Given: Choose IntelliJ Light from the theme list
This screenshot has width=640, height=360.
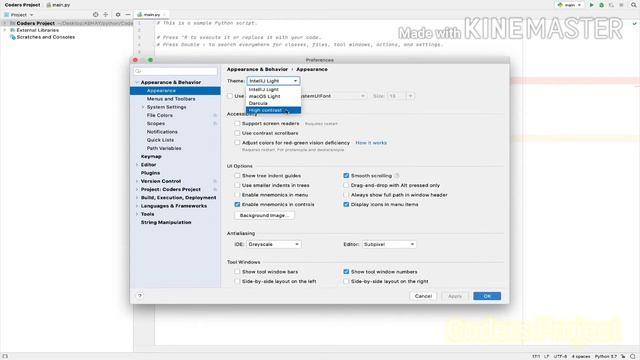Looking at the screenshot, I should [x=273, y=89].
